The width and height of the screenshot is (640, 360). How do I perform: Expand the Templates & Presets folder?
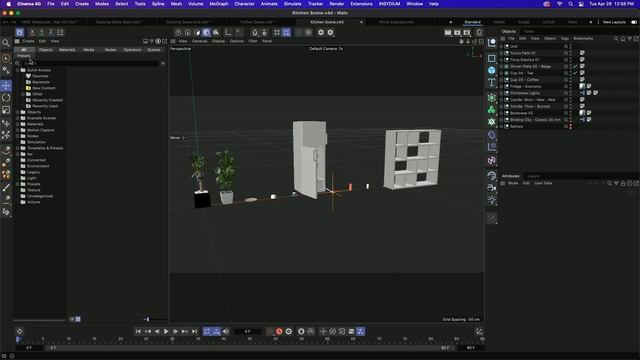(x=18, y=148)
